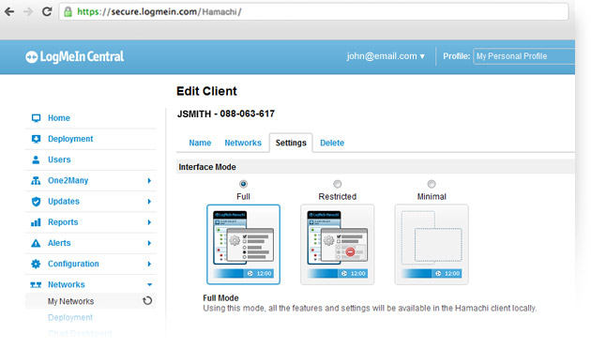
Task: Expand the One2Many submenu arrow
Action: click(x=149, y=180)
